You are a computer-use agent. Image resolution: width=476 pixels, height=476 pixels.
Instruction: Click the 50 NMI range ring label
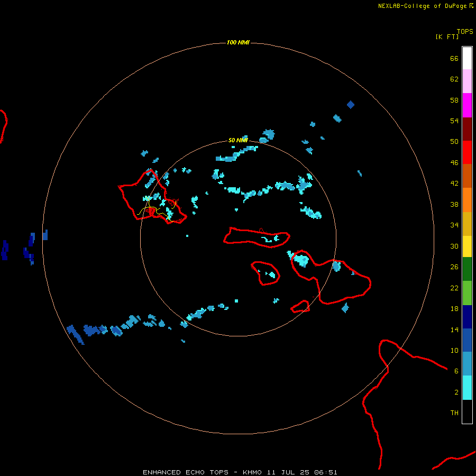pos(238,140)
